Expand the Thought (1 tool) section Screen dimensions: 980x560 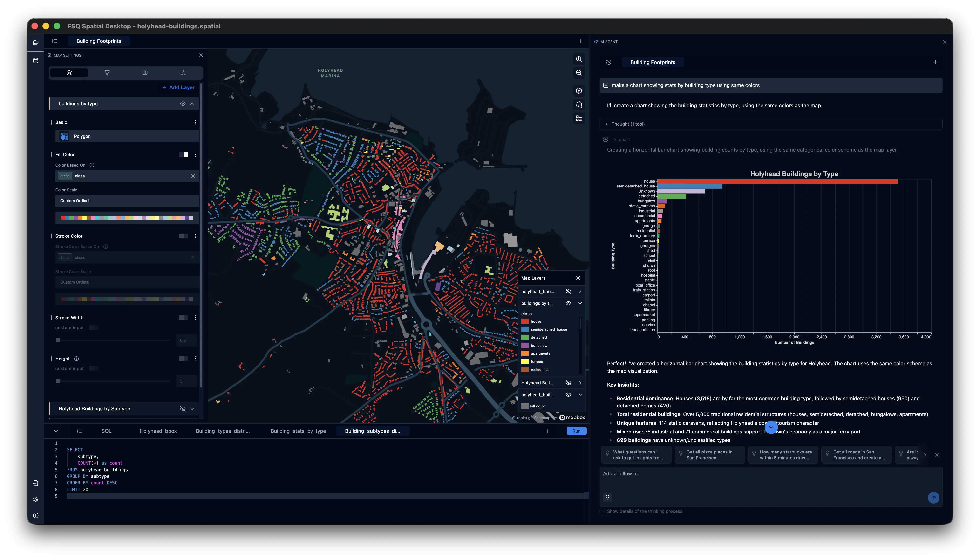[x=771, y=124]
